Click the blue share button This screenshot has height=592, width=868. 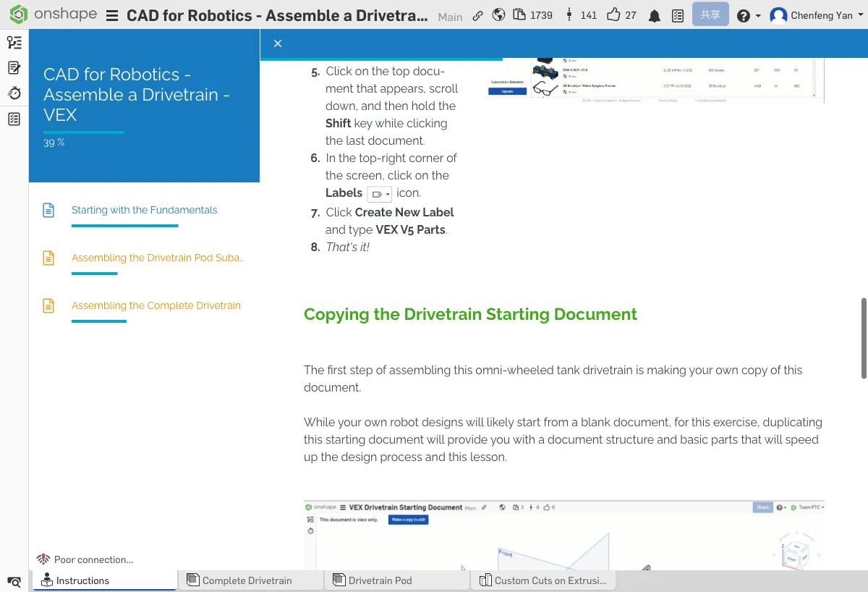click(x=710, y=14)
